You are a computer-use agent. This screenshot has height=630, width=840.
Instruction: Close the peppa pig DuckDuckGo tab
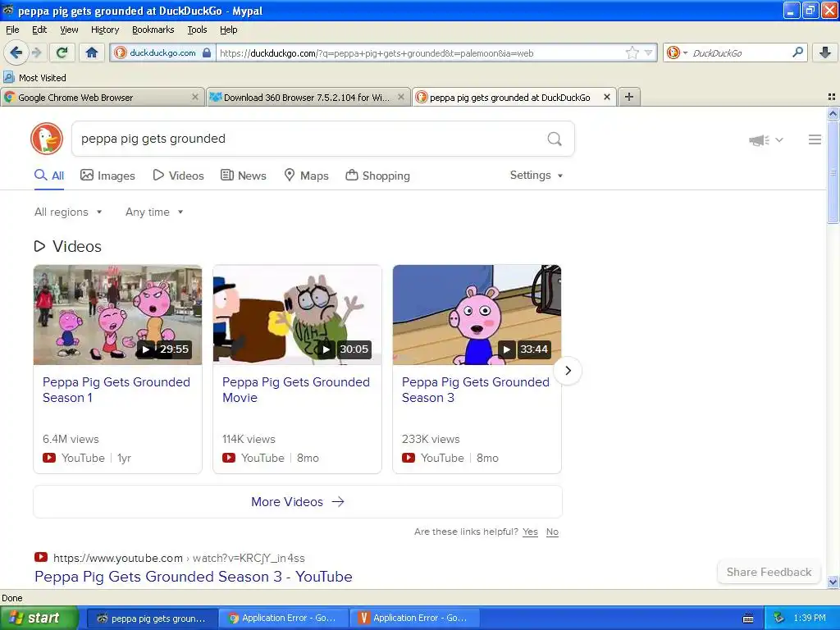(x=606, y=97)
